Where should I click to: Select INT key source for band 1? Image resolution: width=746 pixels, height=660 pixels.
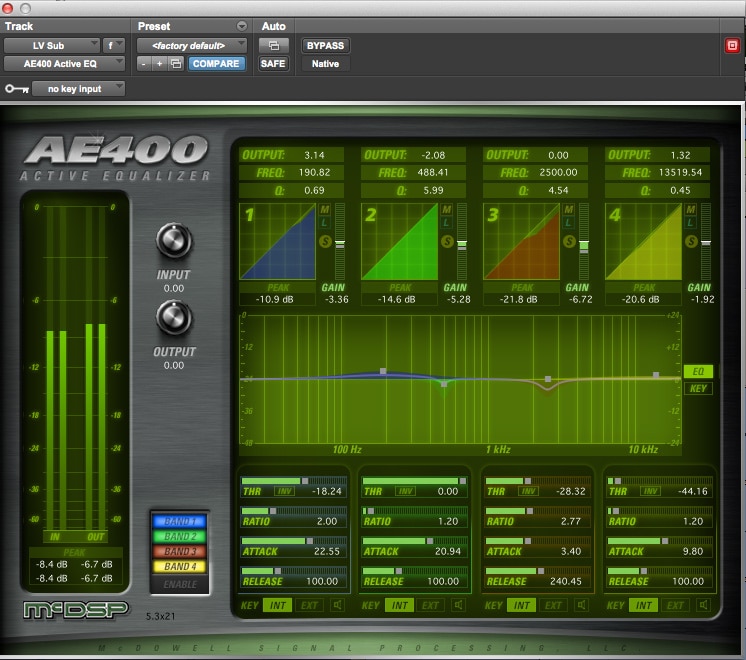278,605
